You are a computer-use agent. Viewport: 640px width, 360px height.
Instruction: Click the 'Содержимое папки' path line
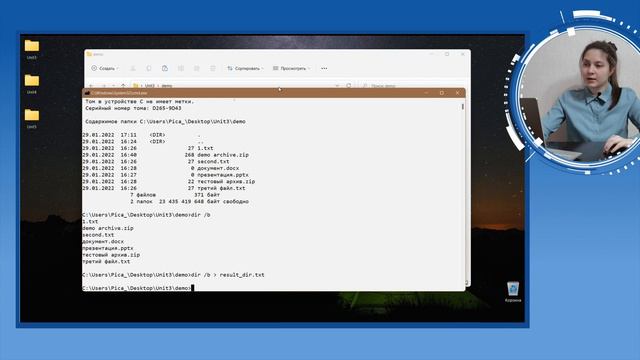[x=165, y=121]
